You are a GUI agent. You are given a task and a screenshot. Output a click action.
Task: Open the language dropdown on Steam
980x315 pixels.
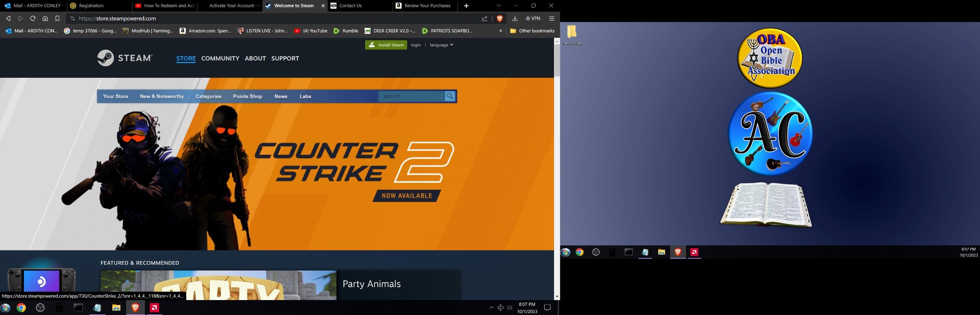(x=441, y=45)
